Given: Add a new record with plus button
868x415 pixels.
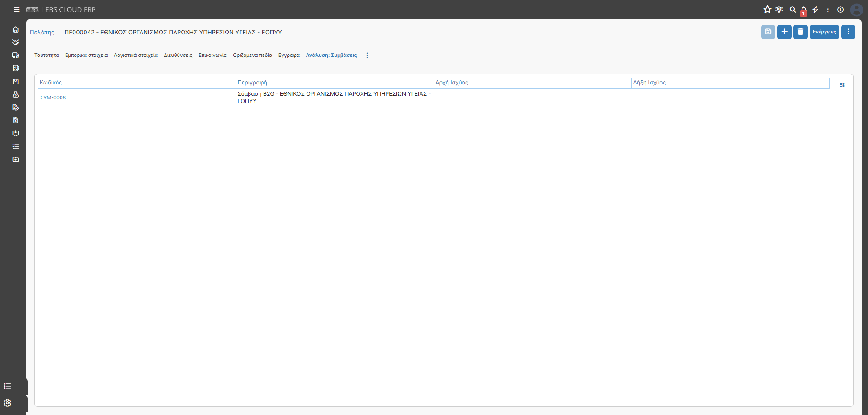Looking at the screenshot, I should tap(784, 32).
